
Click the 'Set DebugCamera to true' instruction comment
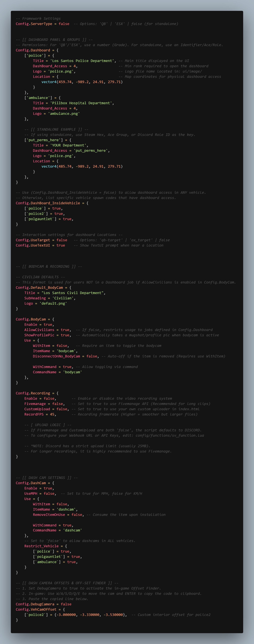[x=88, y=588]
